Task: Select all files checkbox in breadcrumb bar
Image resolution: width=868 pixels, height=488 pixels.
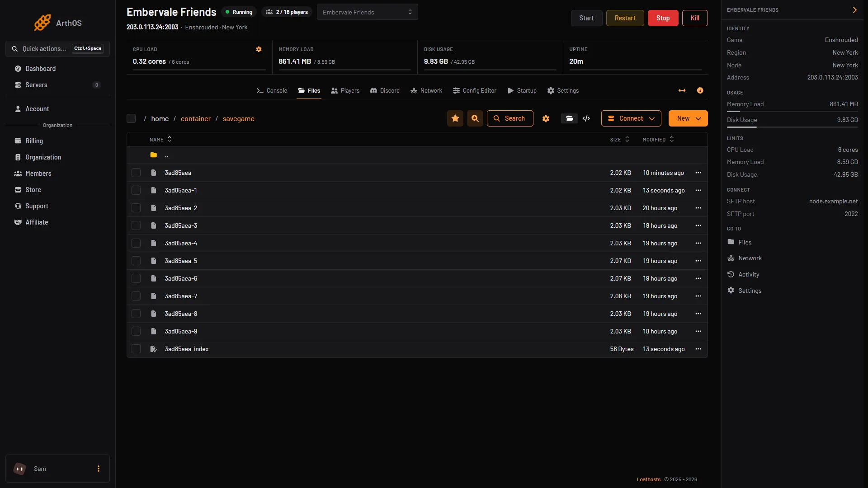Action: click(x=131, y=118)
